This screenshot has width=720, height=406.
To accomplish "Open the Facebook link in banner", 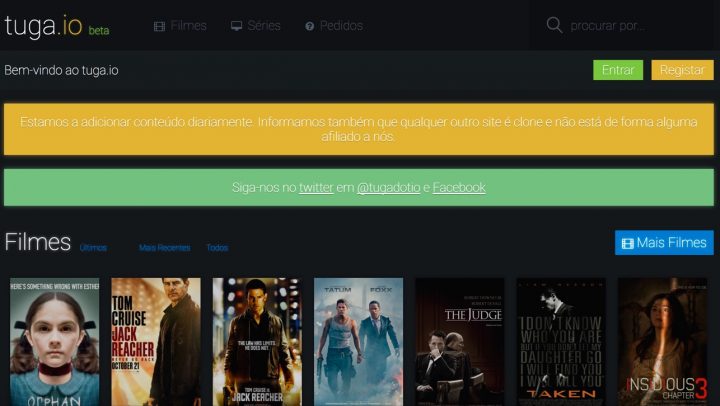I will [459, 188].
